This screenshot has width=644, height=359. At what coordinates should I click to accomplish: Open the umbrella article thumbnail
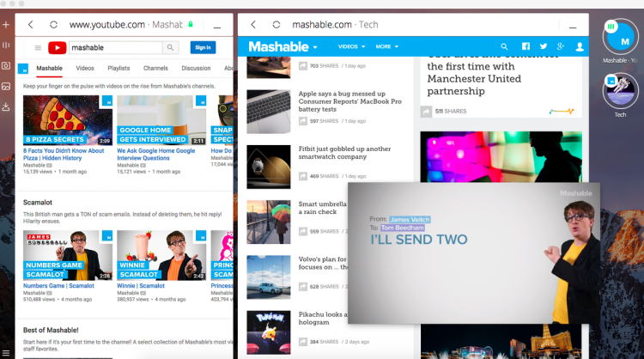pyautogui.click(x=269, y=222)
